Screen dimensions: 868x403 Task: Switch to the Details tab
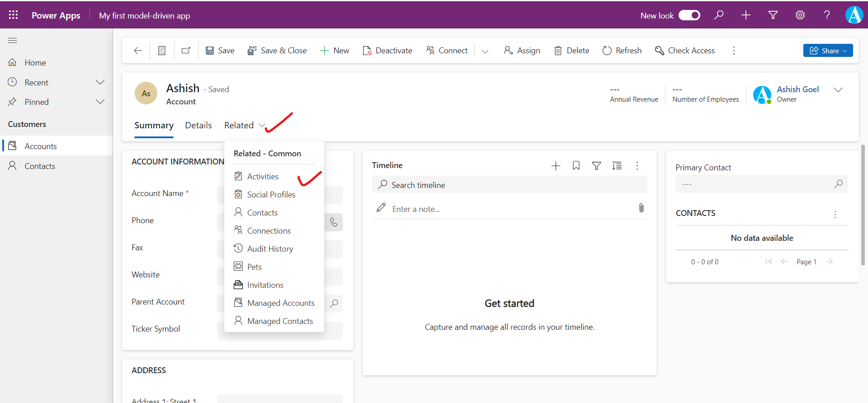pos(198,125)
